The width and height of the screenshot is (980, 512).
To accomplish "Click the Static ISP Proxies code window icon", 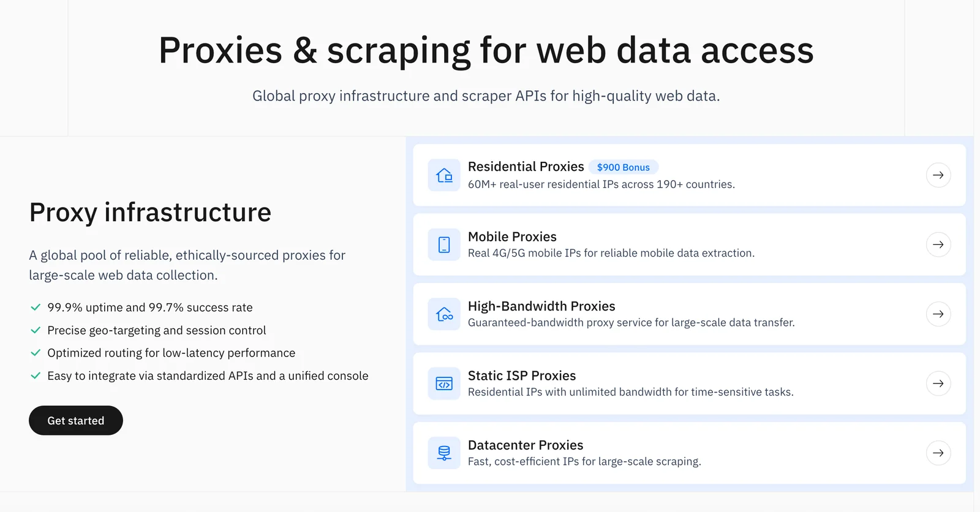I will coord(444,384).
